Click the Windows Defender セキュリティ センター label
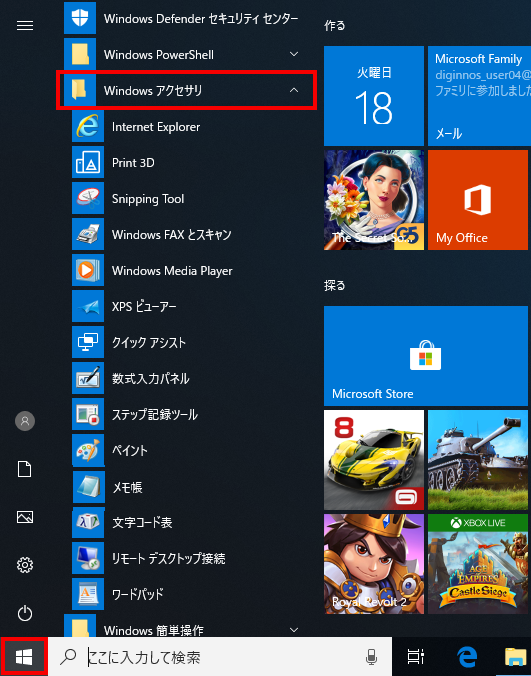Viewport: 531px width, 676px height. (x=201, y=19)
